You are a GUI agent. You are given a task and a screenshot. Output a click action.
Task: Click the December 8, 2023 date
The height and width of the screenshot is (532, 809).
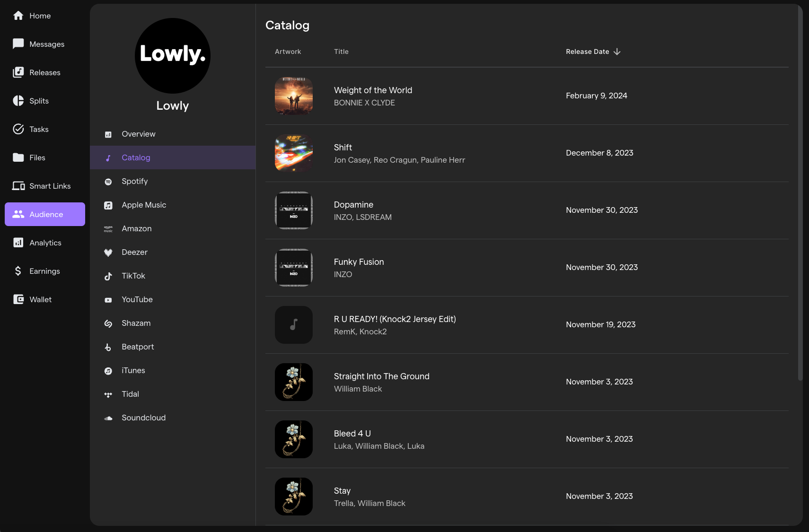(599, 153)
